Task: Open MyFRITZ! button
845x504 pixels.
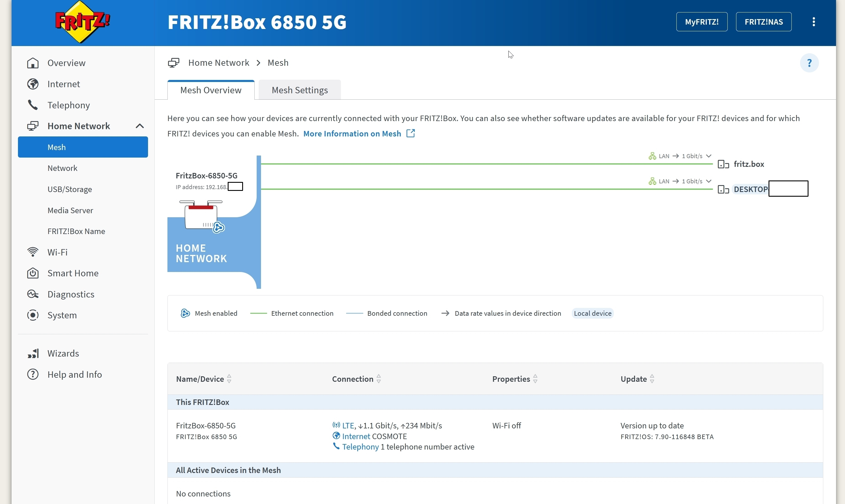Action: 702,22
